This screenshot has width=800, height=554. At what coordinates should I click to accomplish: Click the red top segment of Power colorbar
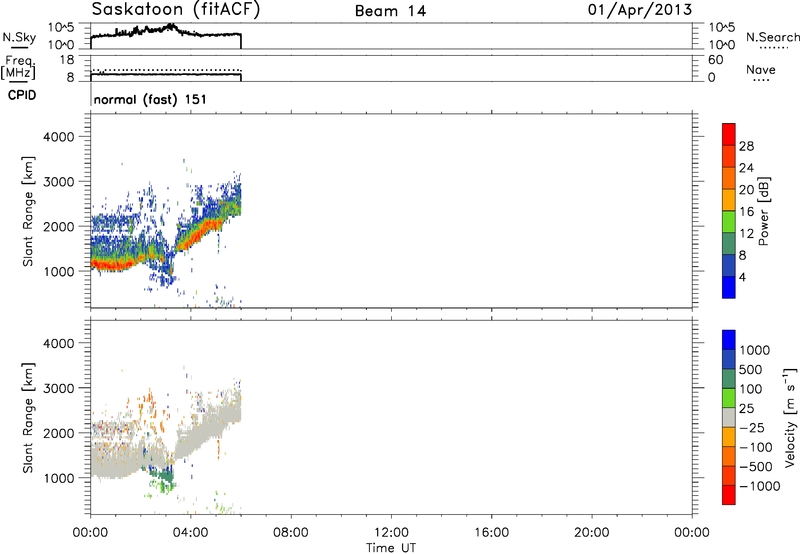(x=729, y=134)
